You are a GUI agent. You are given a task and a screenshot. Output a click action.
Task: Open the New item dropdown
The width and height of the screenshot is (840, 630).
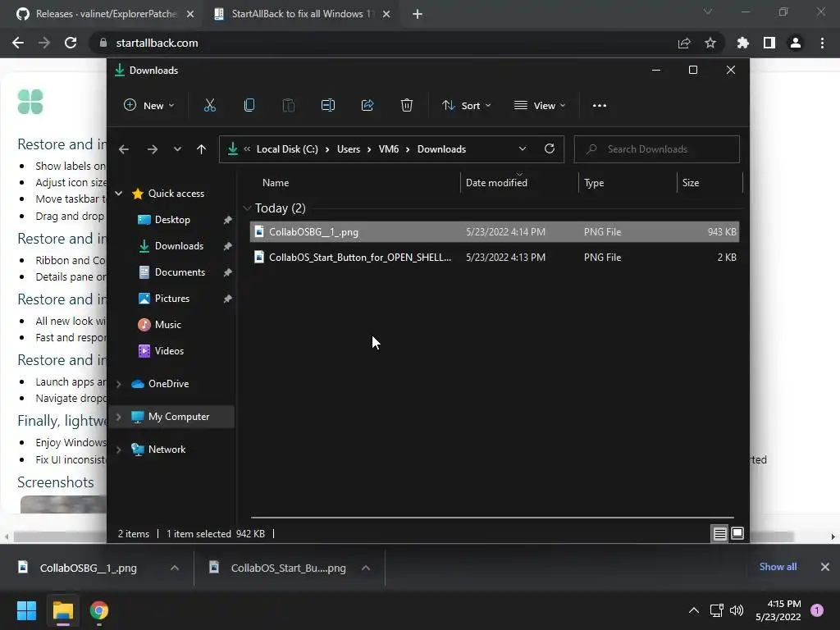[x=149, y=106]
